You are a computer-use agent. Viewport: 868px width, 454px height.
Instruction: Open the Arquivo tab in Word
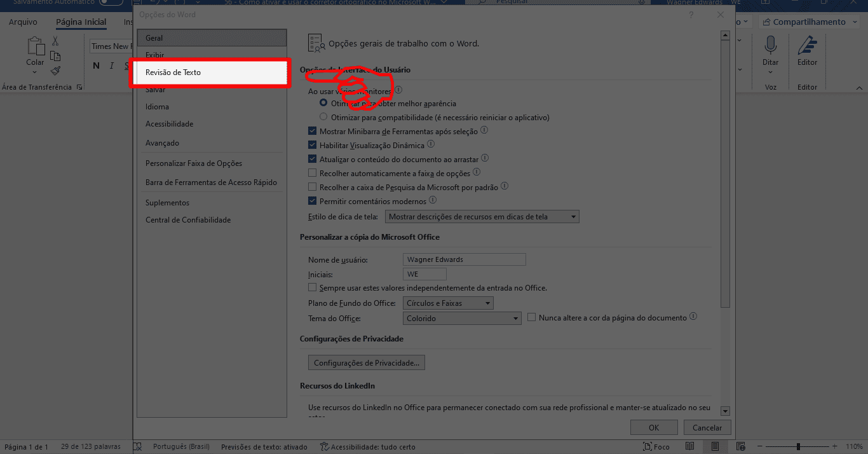tap(23, 22)
